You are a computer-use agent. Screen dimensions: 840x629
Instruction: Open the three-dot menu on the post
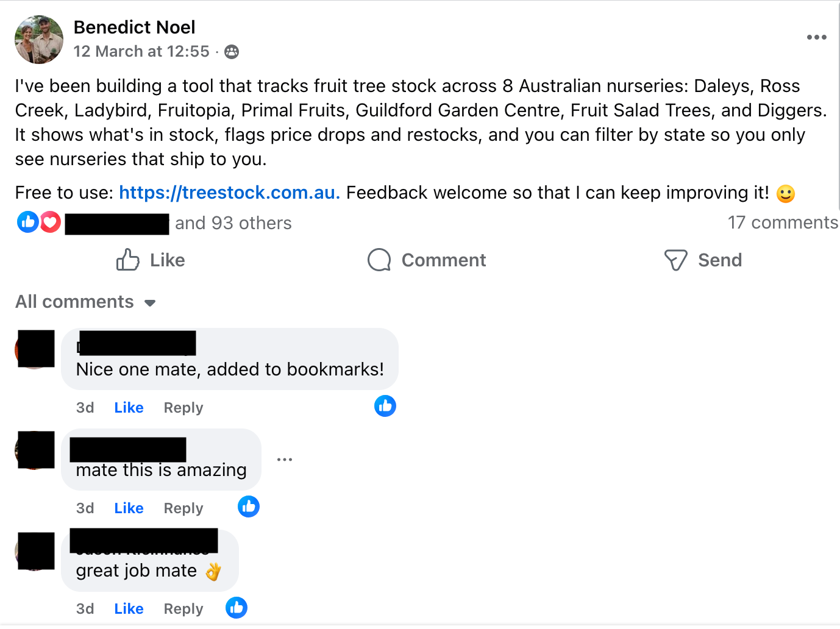pos(816,37)
